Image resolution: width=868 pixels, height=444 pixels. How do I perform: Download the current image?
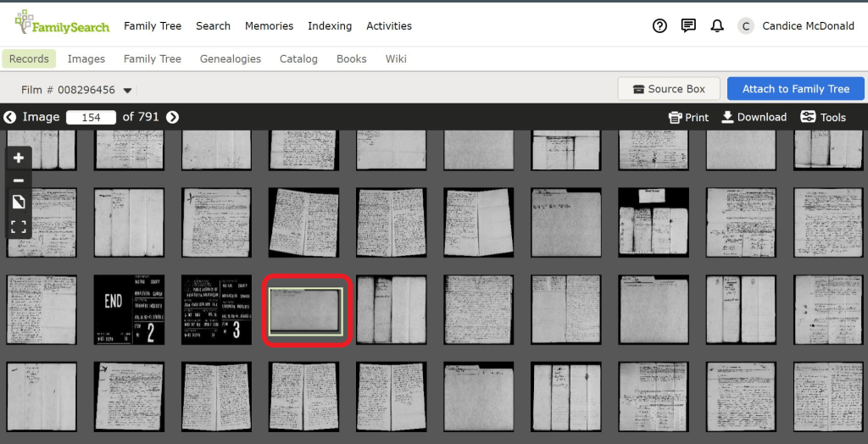(754, 118)
